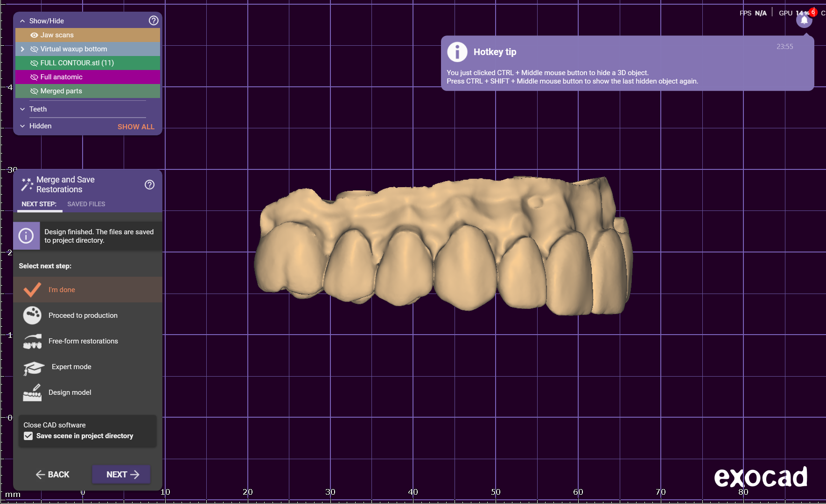Show the Merged parts layer
The width and height of the screenshot is (826, 504).
[x=34, y=91]
